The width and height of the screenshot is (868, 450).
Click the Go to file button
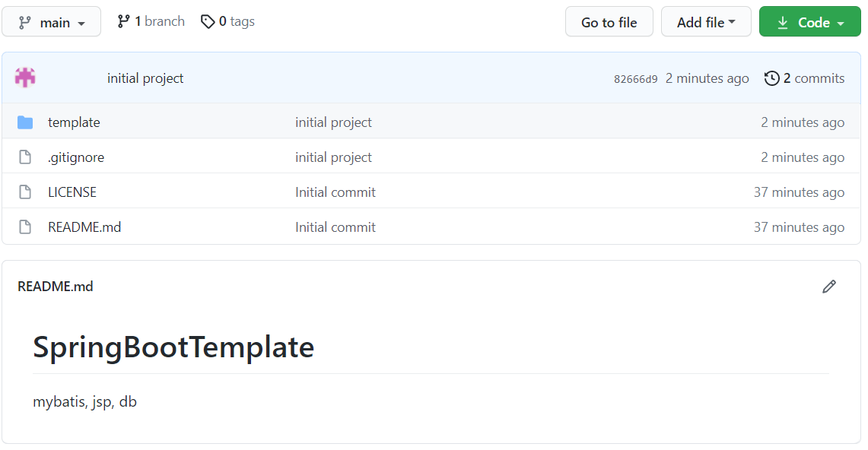[x=609, y=22]
